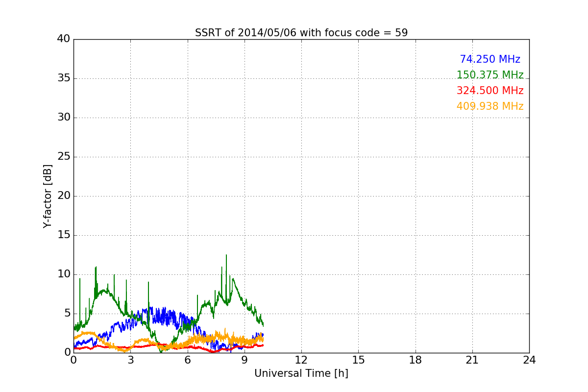Click the y-axis tick label 30

point(64,118)
